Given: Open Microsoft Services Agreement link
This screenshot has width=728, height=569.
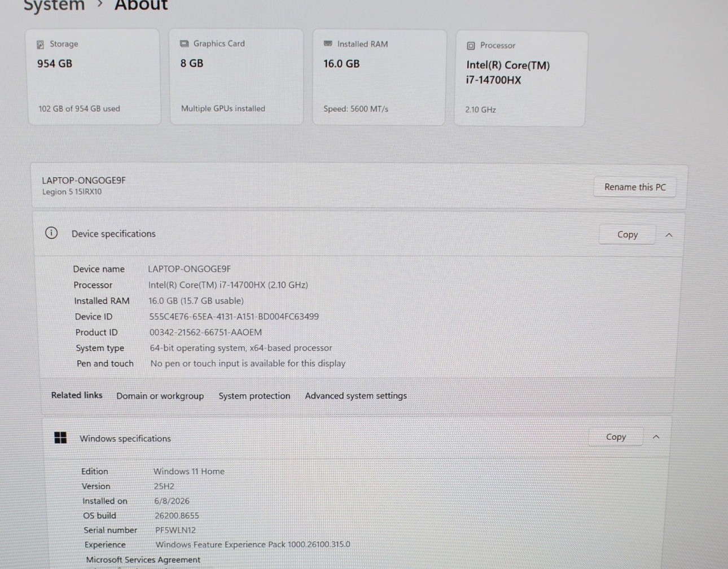Looking at the screenshot, I should (x=143, y=559).
